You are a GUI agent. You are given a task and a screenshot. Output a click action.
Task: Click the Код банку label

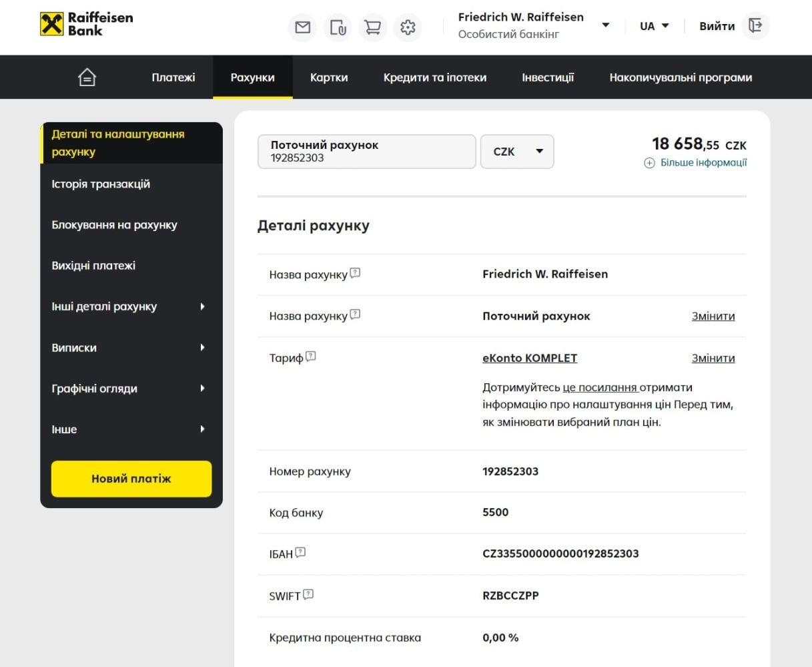click(x=296, y=513)
